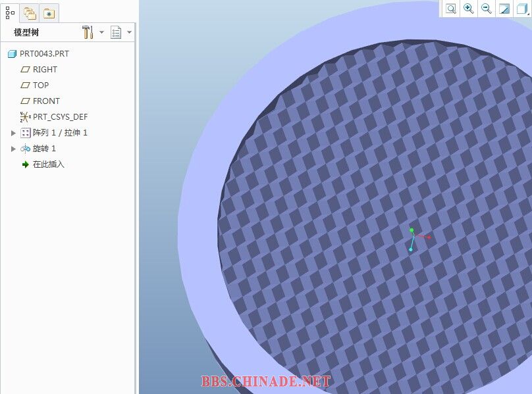Image resolution: width=532 pixels, height=394 pixels.
Task: Select PRT0043.PRT in the model tree
Action: pos(43,54)
